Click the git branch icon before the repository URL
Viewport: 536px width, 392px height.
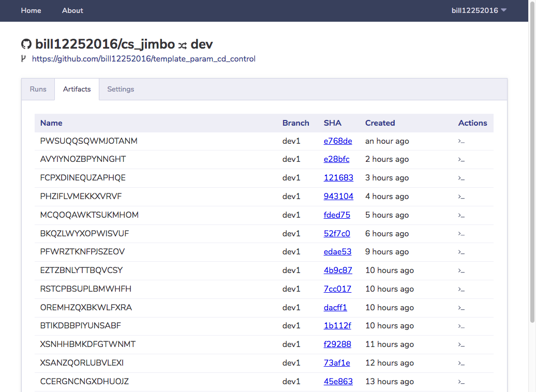(23, 58)
